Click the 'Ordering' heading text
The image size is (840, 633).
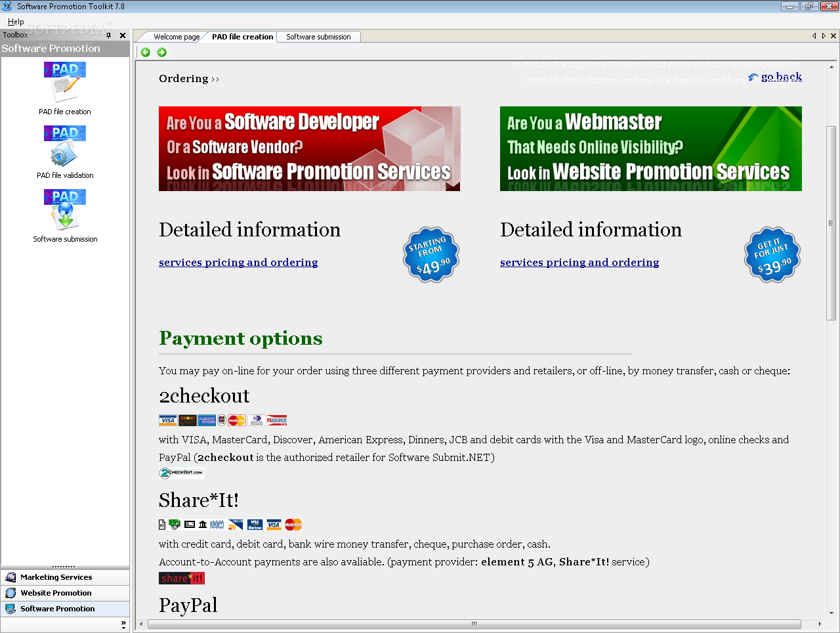point(184,79)
